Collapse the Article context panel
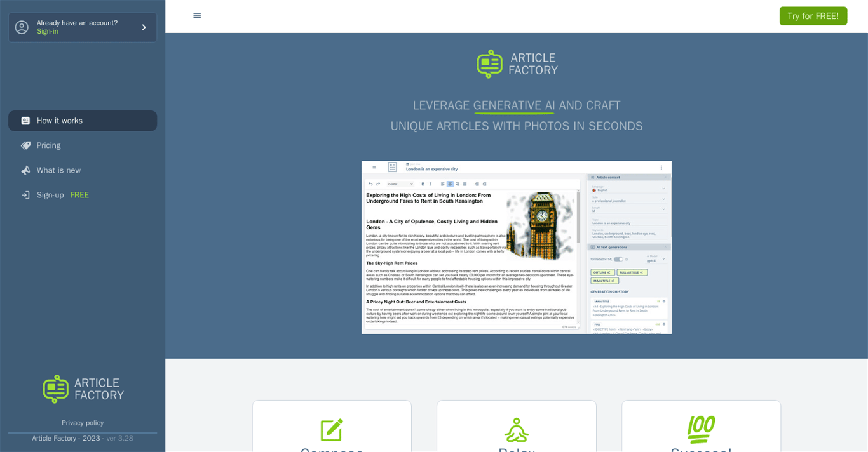This screenshot has width=868, height=452. click(666, 177)
